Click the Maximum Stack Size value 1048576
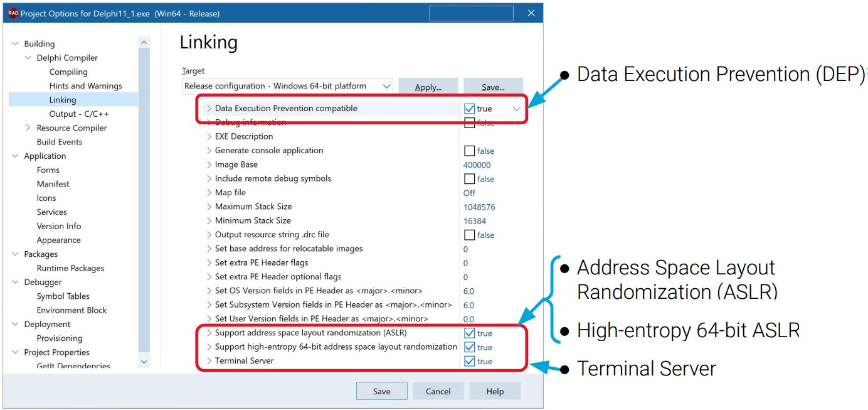This screenshot has width=868, height=410. 480,207
